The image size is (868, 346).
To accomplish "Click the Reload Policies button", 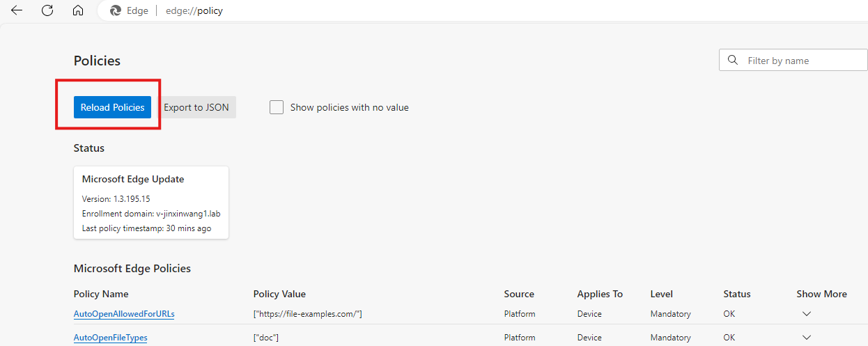I will [x=112, y=107].
